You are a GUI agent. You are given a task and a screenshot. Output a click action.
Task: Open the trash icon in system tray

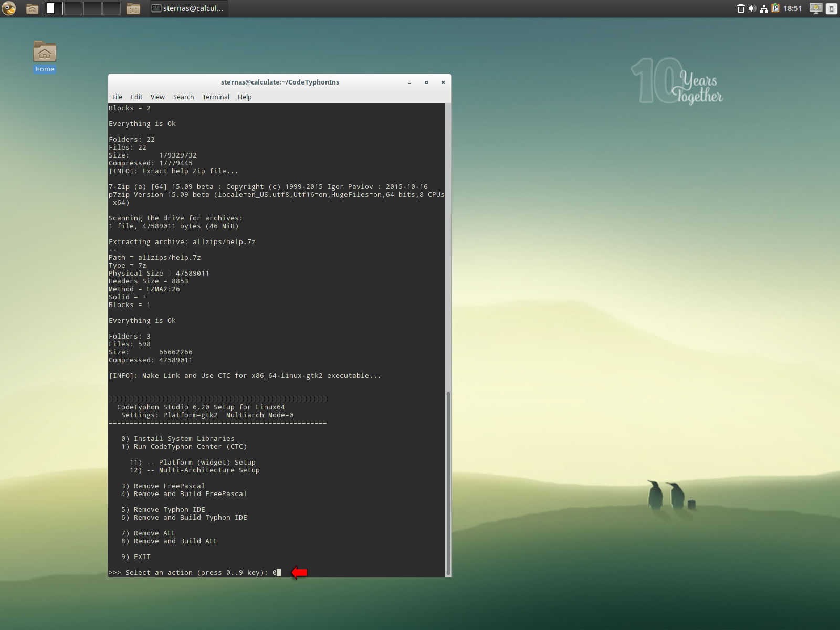pyautogui.click(x=741, y=8)
